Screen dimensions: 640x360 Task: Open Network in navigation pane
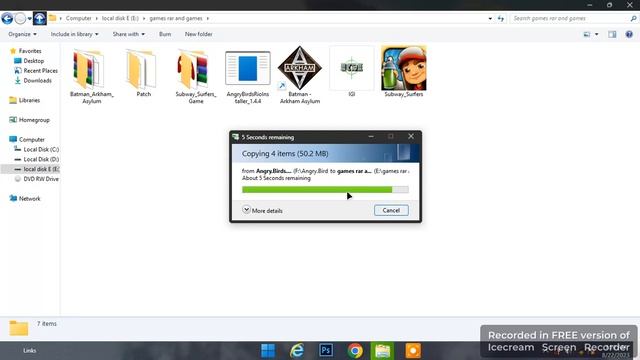tap(25, 198)
